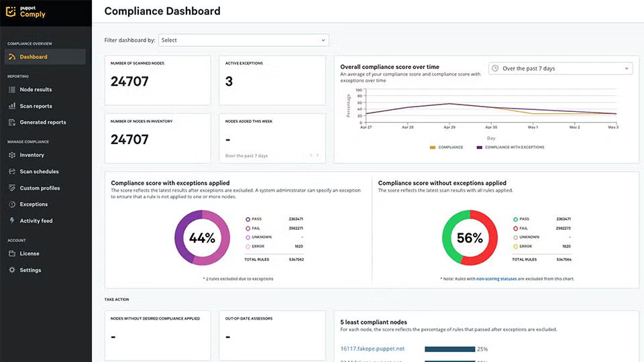
Task: Click the Scan schedules calendar icon
Action: click(x=12, y=172)
